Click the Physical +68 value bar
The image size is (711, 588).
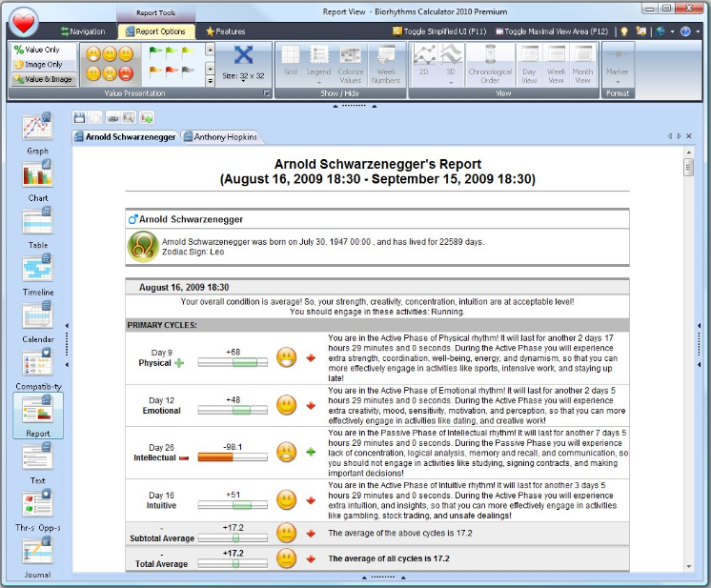[x=233, y=362]
